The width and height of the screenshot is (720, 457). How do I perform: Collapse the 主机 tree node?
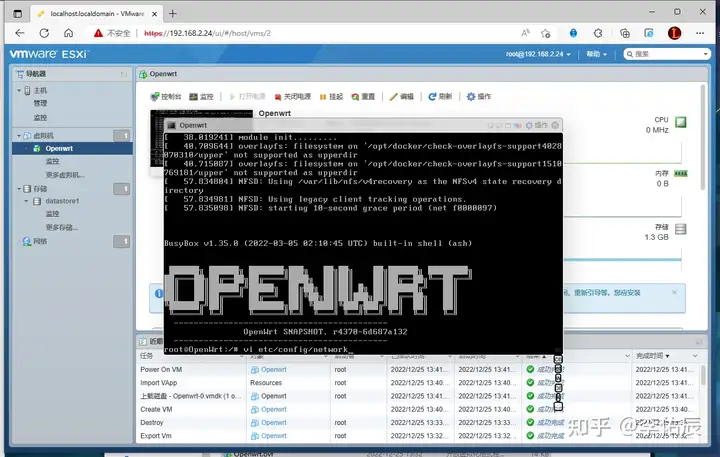(19, 90)
